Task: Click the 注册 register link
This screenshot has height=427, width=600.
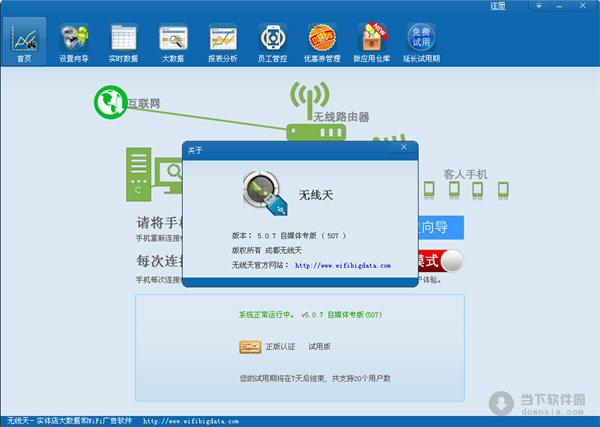Action: 498,6
